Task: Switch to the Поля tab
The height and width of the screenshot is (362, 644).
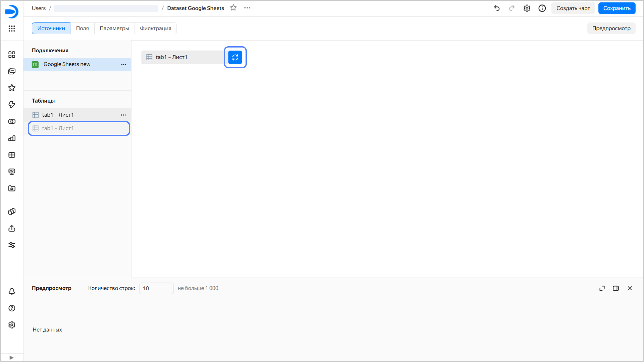Action: pyautogui.click(x=82, y=28)
